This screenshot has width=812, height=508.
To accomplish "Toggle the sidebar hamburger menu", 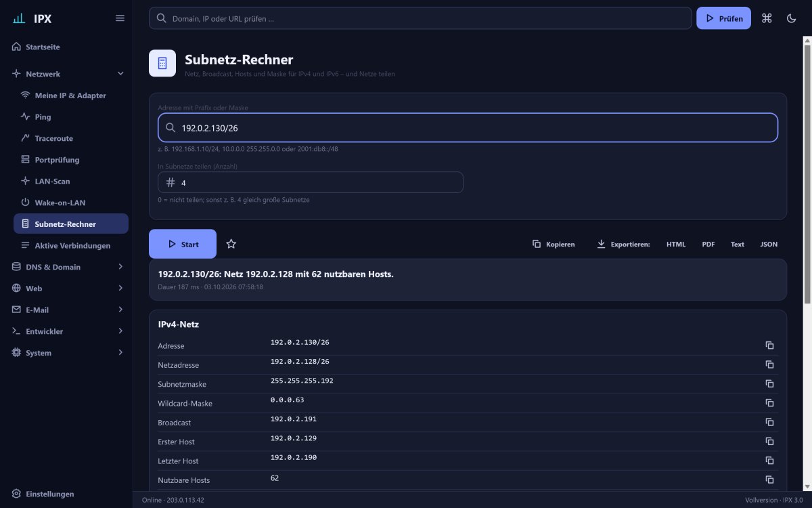I will [120, 18].
